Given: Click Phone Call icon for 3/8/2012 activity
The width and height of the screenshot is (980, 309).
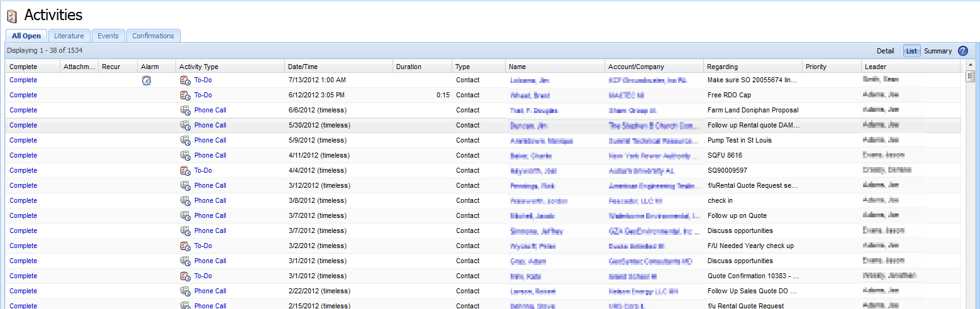Looking at the screenshot, I should coord(185,201).
